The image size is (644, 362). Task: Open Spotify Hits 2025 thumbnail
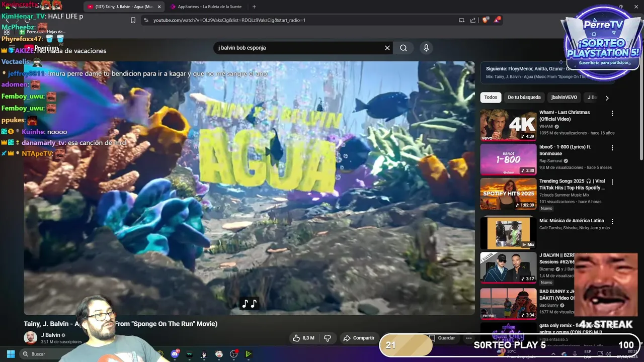tap(508, 194)
